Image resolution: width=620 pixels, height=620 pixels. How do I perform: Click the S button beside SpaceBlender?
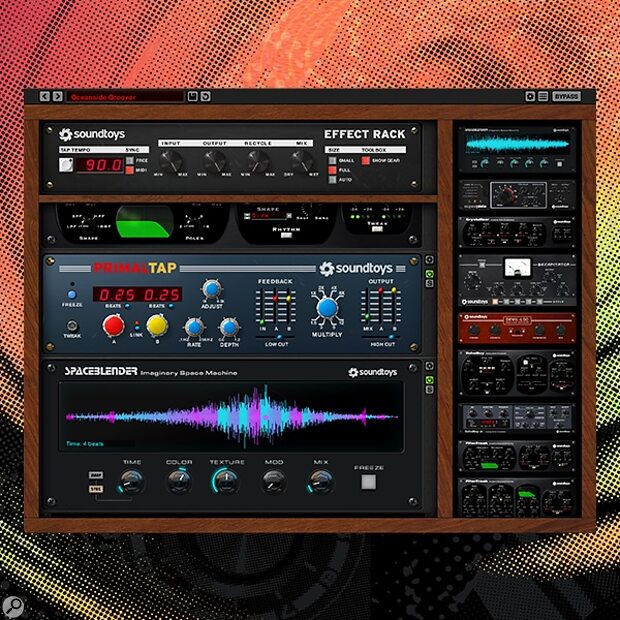click(429, 390)
